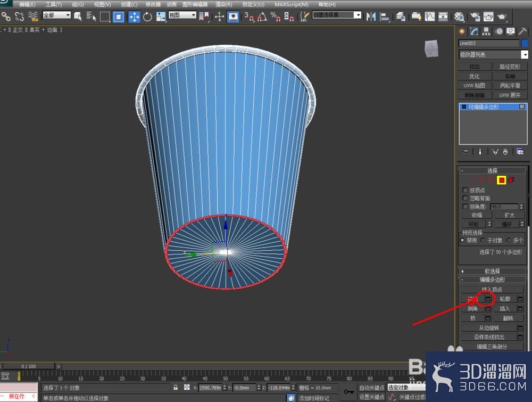Select the link objects tool

[x=6, y=16]
